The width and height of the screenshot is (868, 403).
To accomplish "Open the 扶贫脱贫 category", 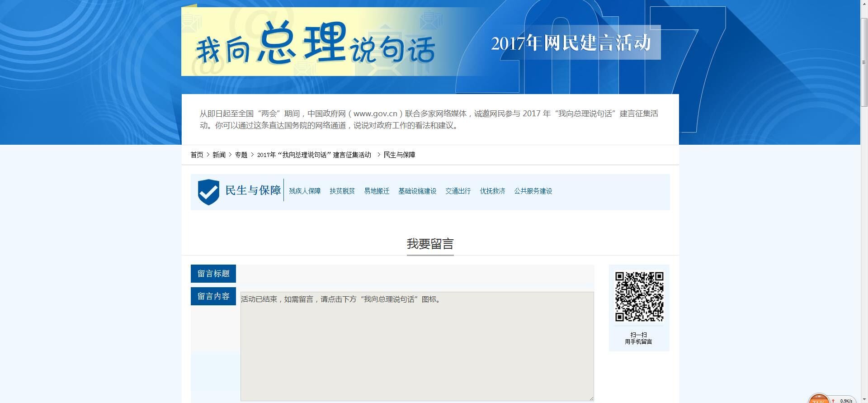I will 342,191.
